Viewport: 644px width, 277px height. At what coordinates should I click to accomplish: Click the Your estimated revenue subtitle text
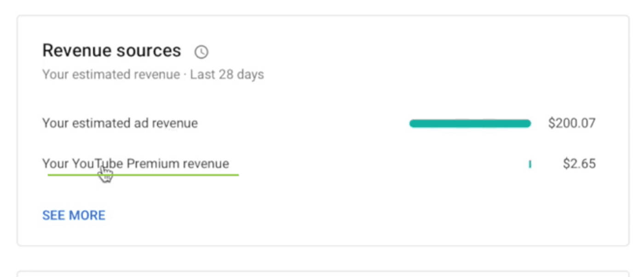click(x=111, y=75)
